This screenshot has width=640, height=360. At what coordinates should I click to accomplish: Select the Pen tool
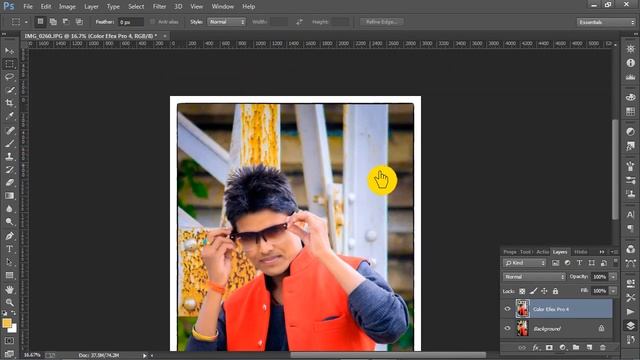tap(9, 236)
